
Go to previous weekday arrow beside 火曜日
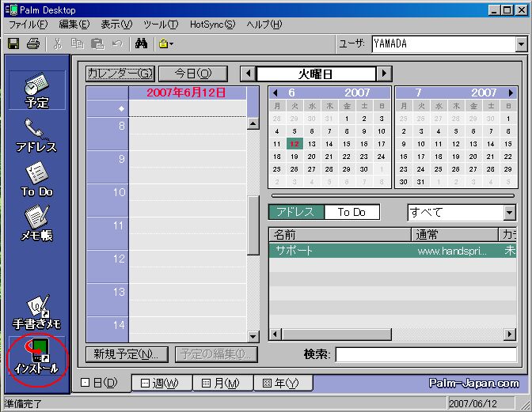pyautogui.click(x=249, y=74)
